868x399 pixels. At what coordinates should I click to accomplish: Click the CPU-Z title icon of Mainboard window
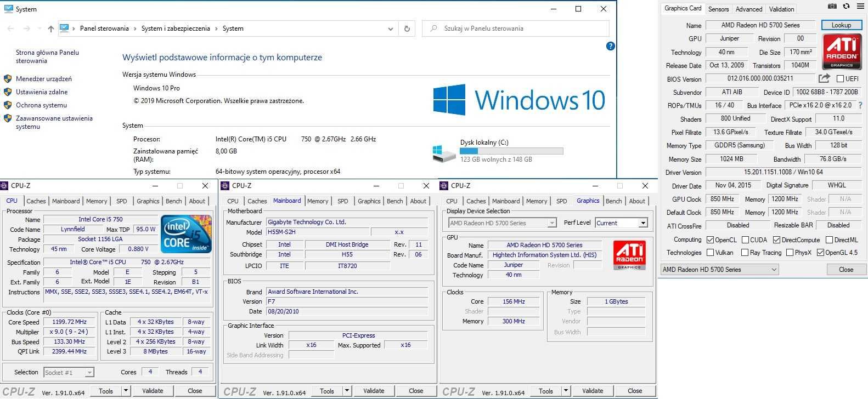225,186
